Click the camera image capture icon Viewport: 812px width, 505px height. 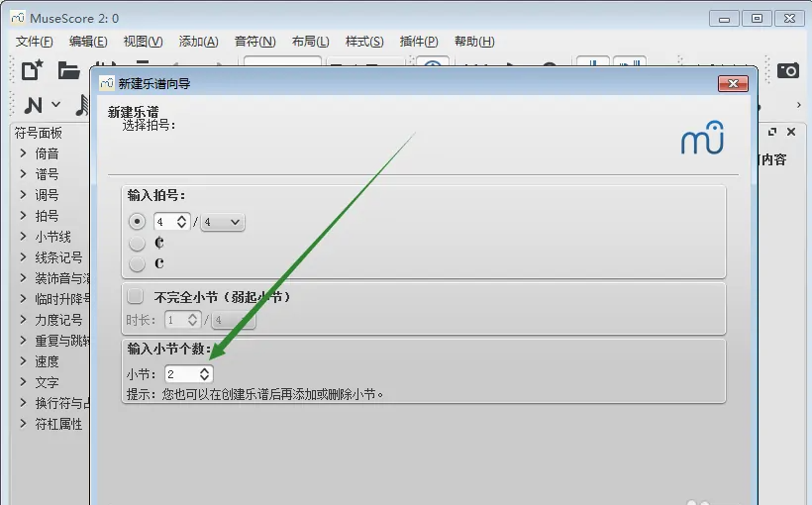point(788,70)
